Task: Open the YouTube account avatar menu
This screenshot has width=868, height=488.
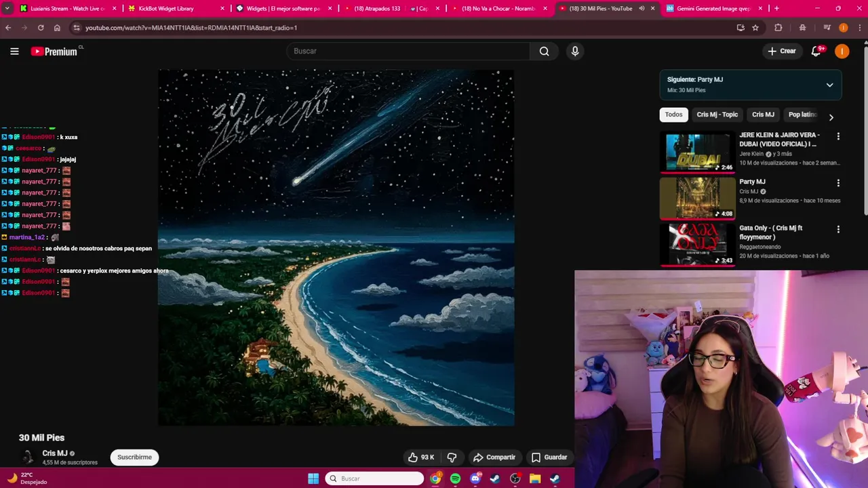Action: [x=842, y=51]
